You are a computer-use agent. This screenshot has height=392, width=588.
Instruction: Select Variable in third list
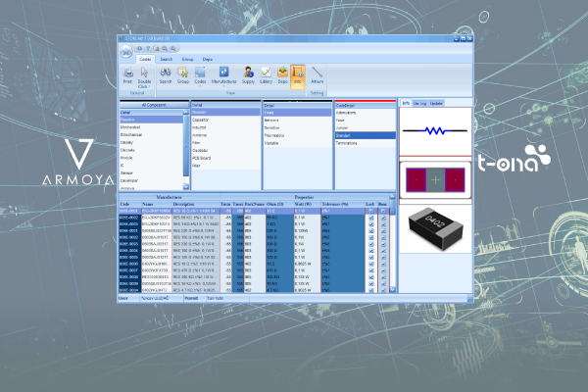pyautogui.click(x=297, y=143)
